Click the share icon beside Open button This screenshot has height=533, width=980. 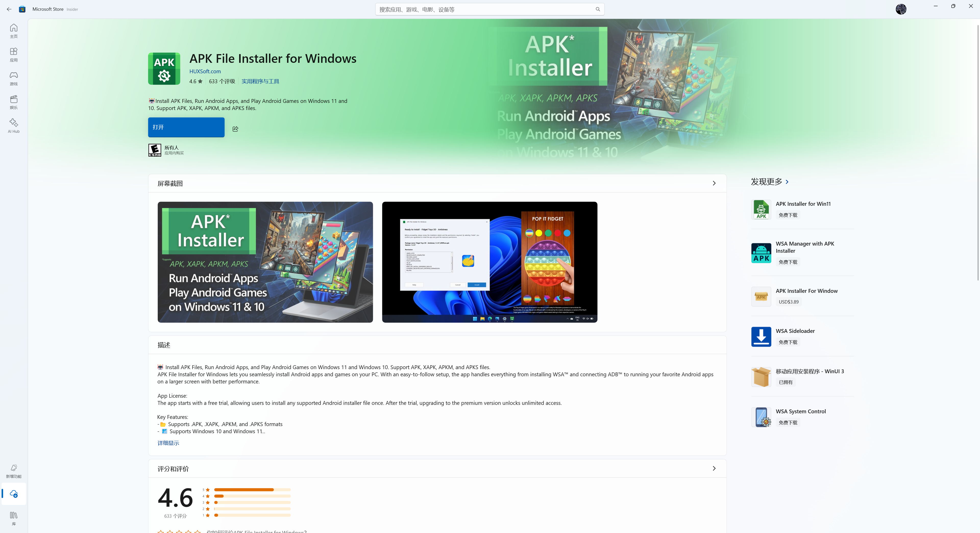click(x=235, y=129)
